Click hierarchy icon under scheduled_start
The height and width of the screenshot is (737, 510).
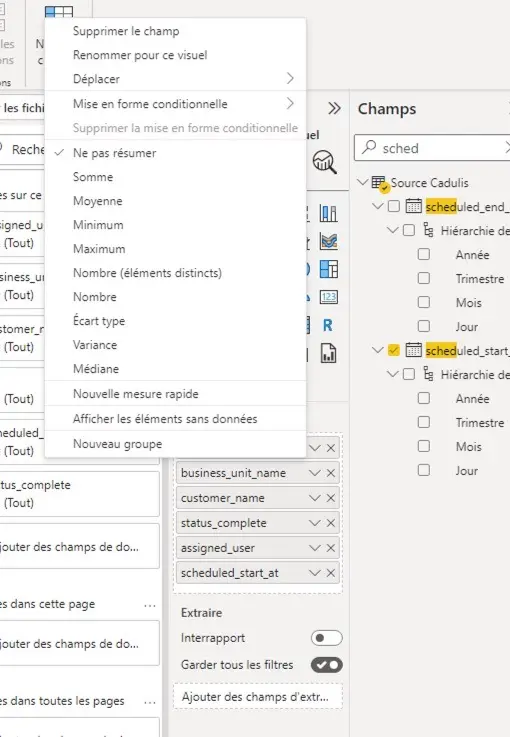428,374
